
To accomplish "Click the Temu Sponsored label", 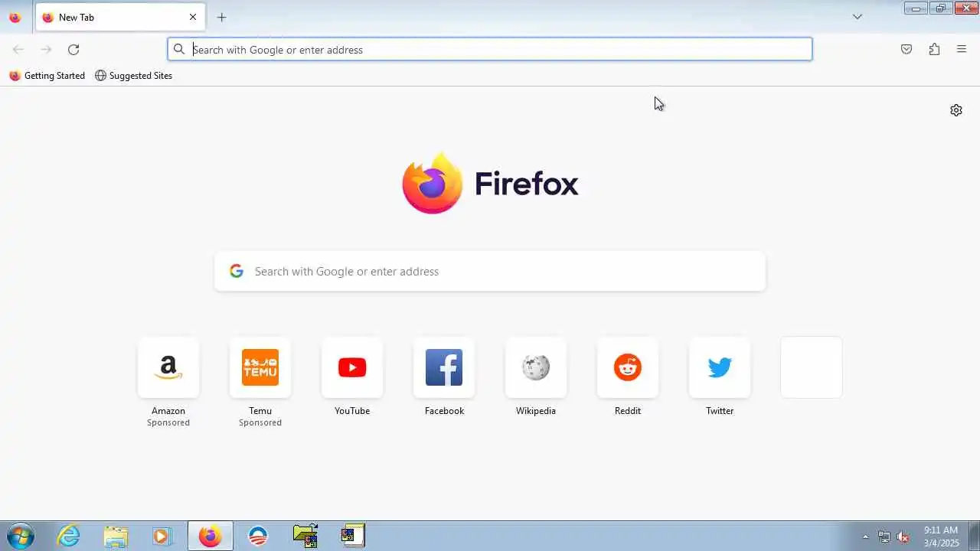I will pos(260,422).
